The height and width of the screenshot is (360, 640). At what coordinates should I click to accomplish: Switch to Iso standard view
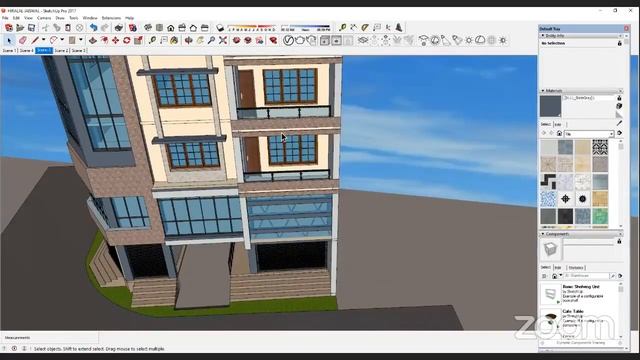[148, 28]
